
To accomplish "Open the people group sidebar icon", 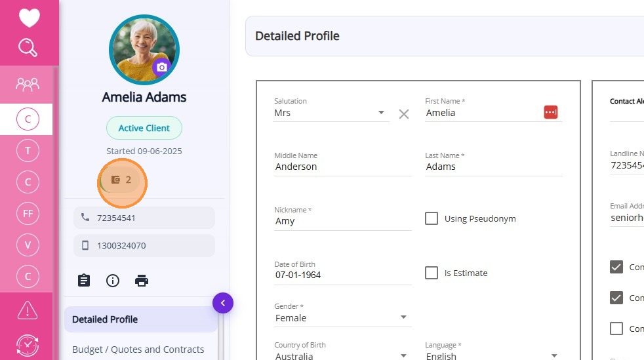I will (28, 84).
